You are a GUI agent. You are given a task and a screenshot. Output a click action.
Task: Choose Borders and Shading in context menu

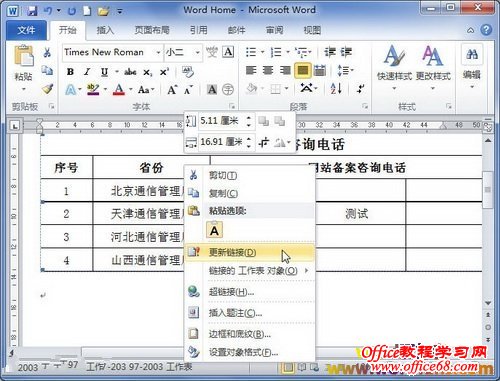click(x=249, y=334)
